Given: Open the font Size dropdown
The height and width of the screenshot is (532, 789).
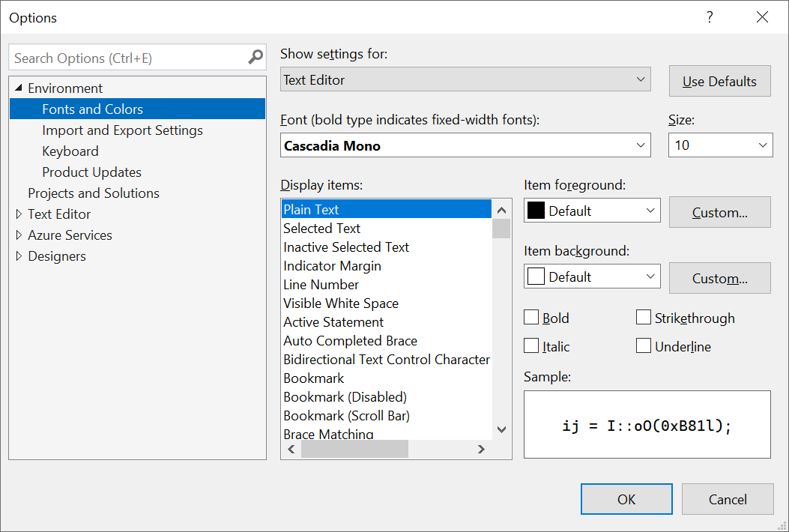Looking at the screenshot, I should (x=720, y=145).
